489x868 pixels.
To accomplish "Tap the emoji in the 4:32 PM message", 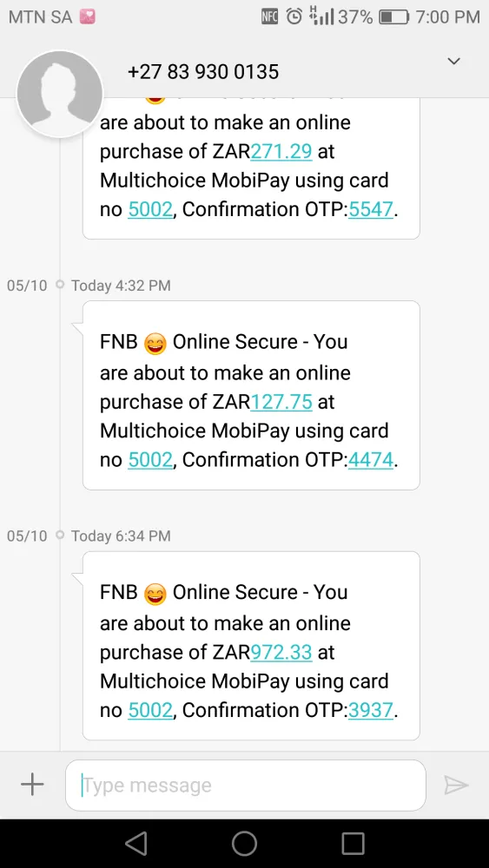I will pos(155,345).
